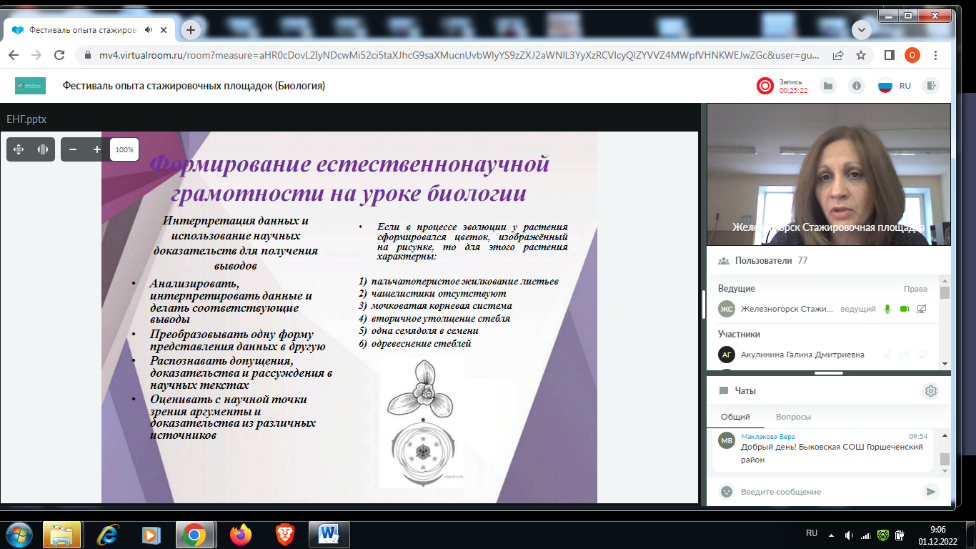Click the panel splitter handle between users and chat
The width and height of the screenshot is (976, 549).
[x=828, y=373]
